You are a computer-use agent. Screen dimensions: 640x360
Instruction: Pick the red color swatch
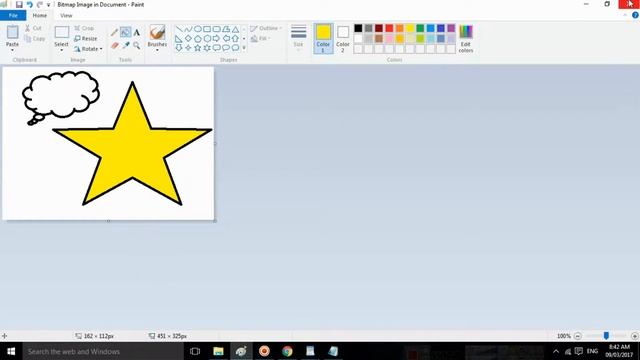pos(389,28)
